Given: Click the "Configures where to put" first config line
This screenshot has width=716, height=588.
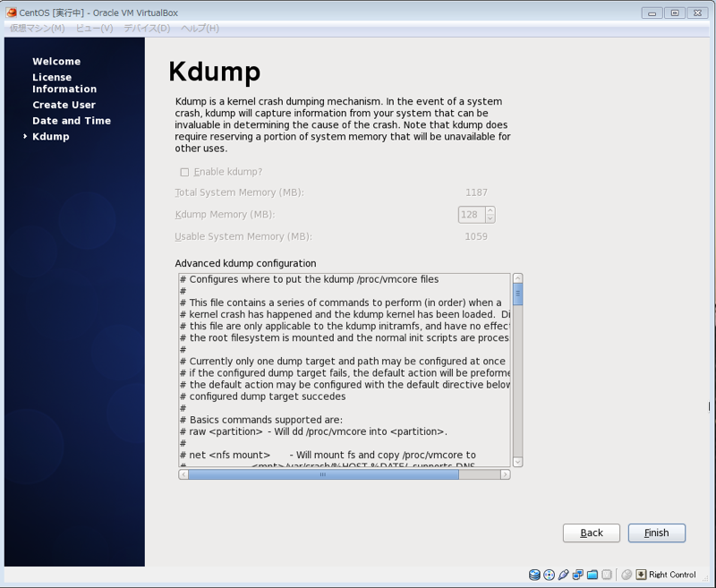Looking at the screenshot, I should click(x=309, y=279).
